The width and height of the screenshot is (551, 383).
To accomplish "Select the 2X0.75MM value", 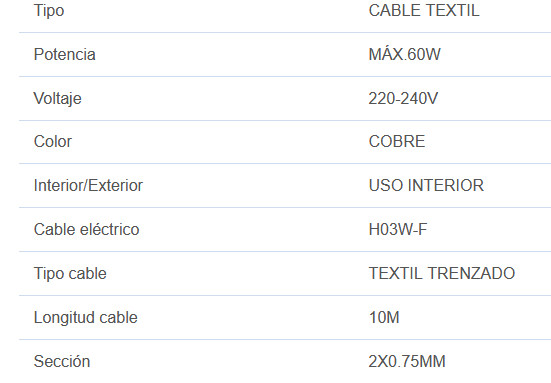I will 407,361.
